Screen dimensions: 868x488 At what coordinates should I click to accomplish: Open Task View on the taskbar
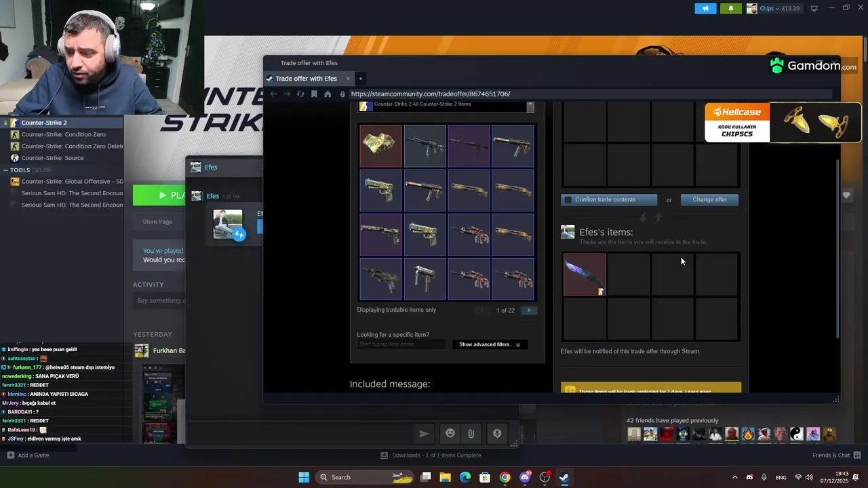426,477
